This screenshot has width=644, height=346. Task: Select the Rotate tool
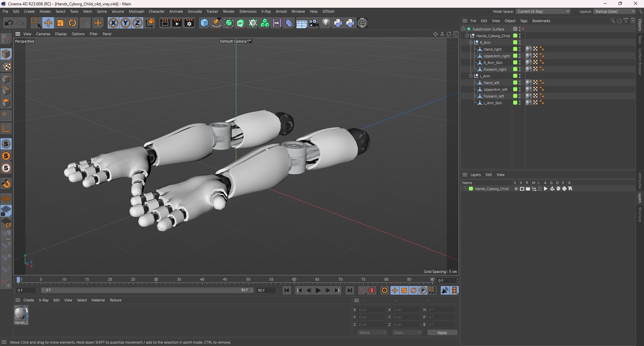72,23
